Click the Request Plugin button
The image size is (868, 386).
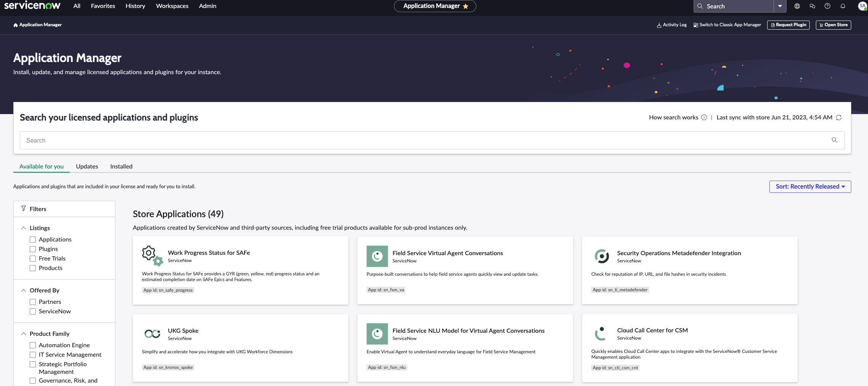coord(788,25)
